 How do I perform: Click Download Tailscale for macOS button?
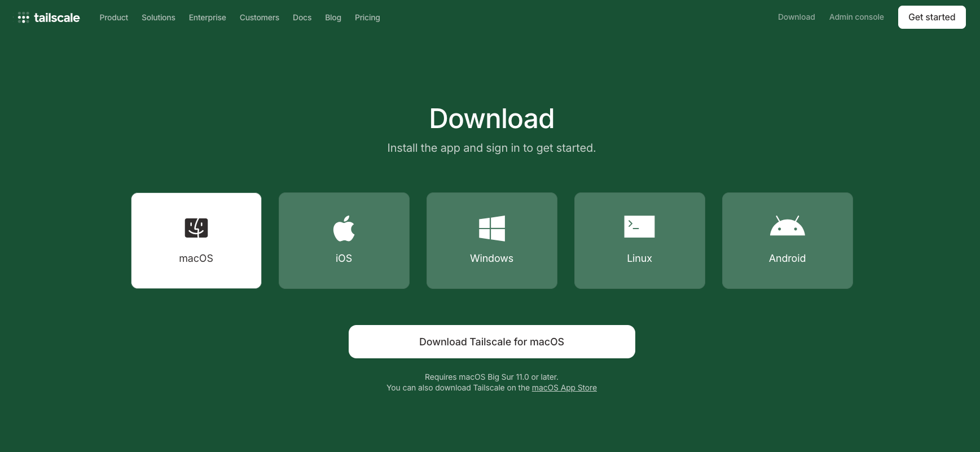coord(492,341)
